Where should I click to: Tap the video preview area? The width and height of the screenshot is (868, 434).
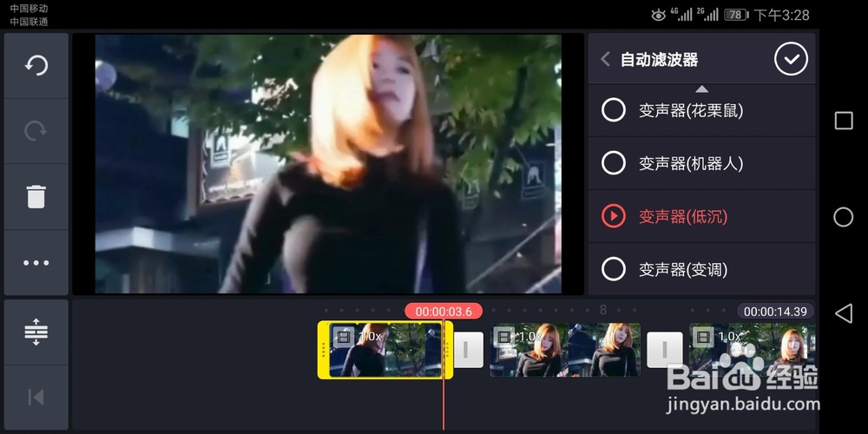click(328, 164)
